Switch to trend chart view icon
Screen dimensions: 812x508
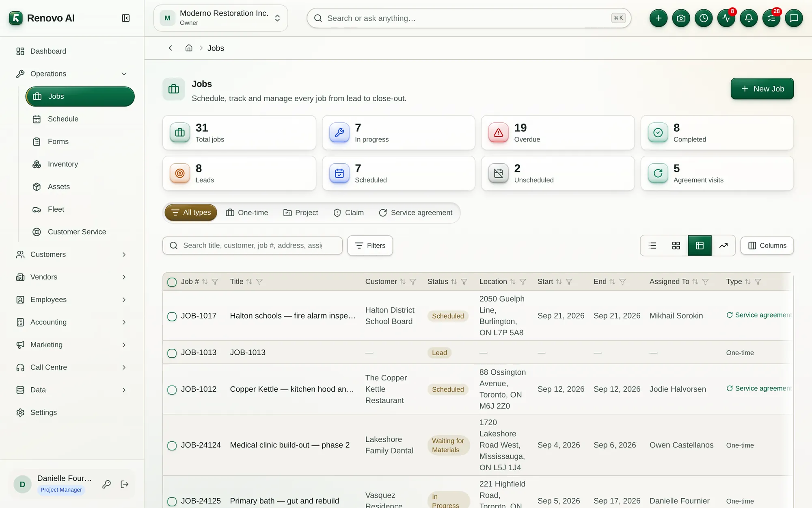[x=723, y=245]
